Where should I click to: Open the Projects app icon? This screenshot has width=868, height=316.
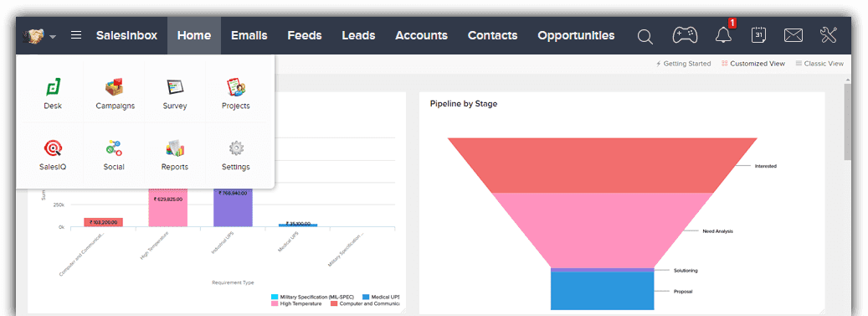[x=236, y=87]
